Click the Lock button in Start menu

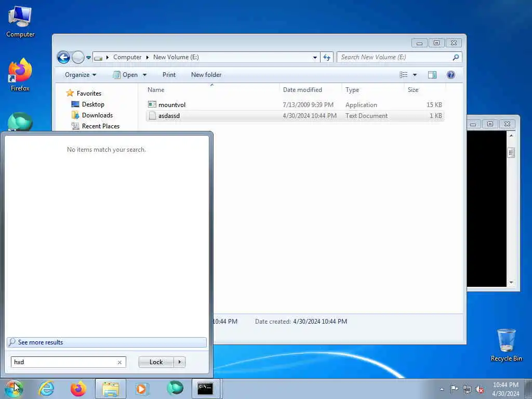click(156, 362)
